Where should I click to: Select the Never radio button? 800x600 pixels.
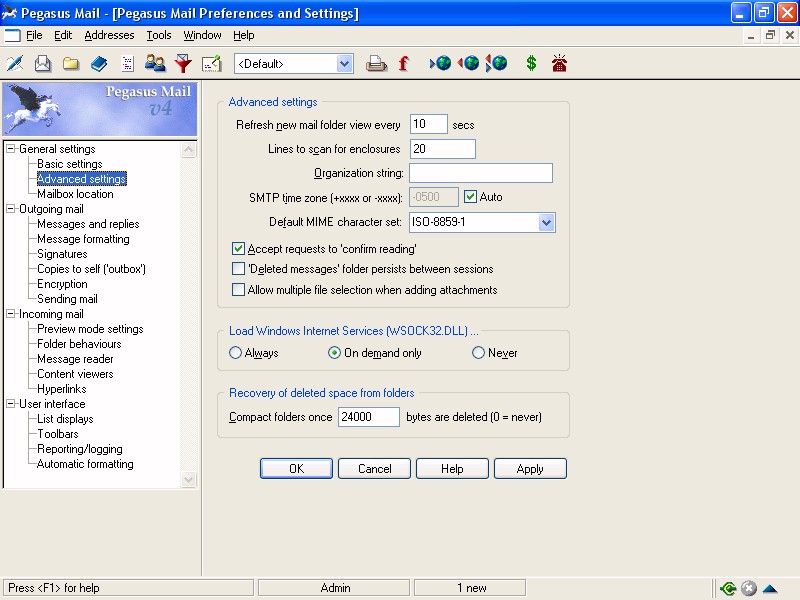[x=478, y=353]
